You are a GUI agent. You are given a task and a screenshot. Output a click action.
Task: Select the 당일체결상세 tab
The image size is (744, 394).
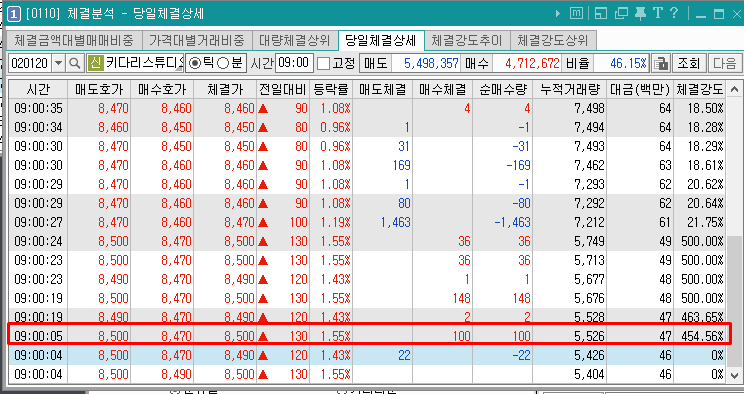coord(381,40)
